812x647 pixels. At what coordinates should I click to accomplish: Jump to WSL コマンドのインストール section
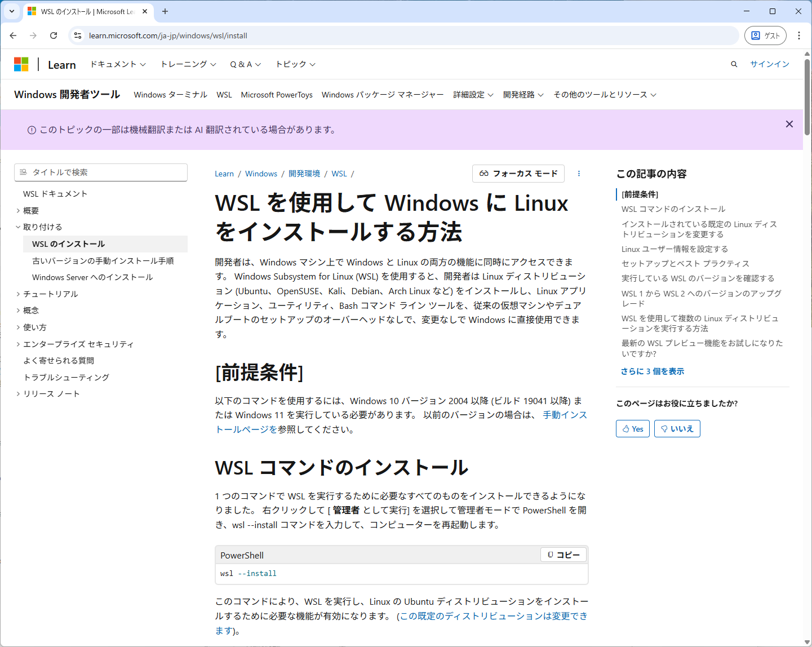click(673, 209)
